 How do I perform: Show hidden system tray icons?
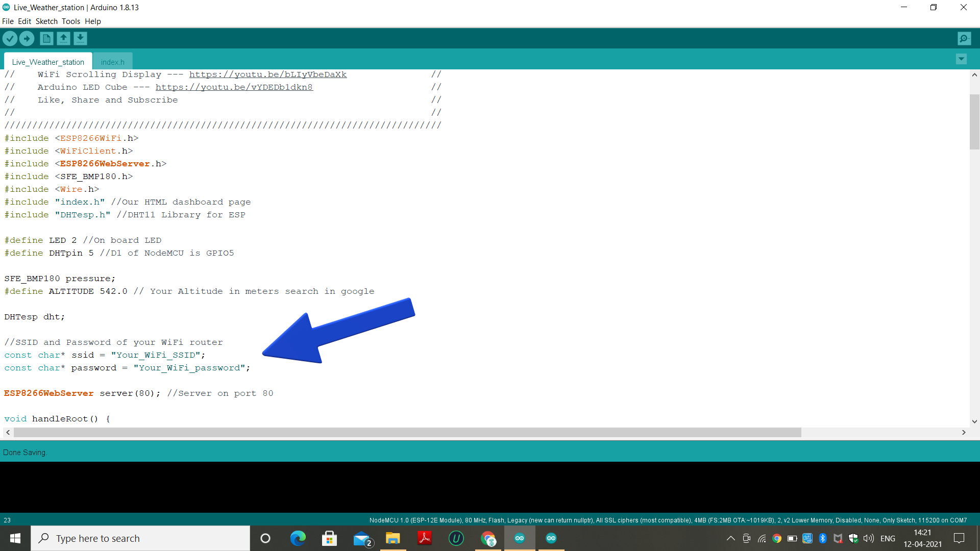click(x=731, y=538)
